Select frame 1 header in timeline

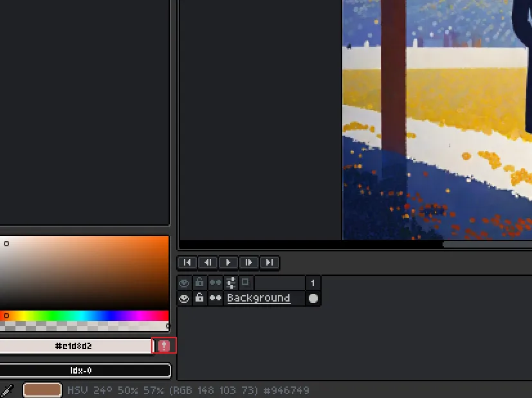click(313, 283)
